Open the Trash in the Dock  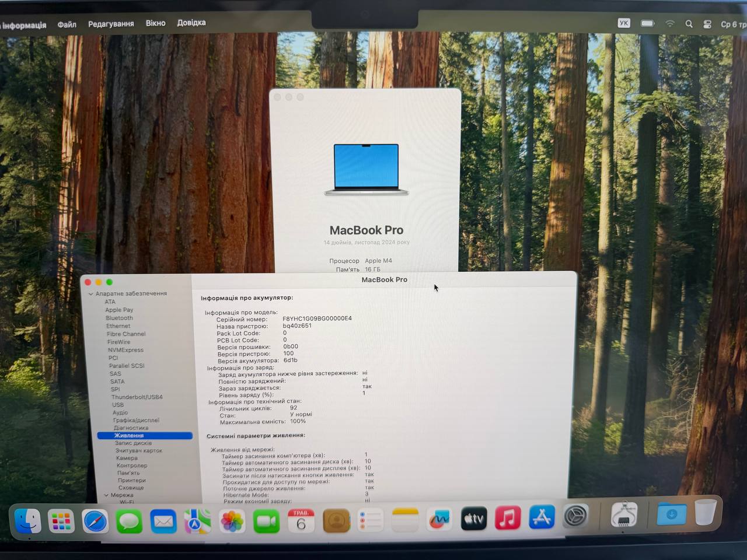click(705, 512)
